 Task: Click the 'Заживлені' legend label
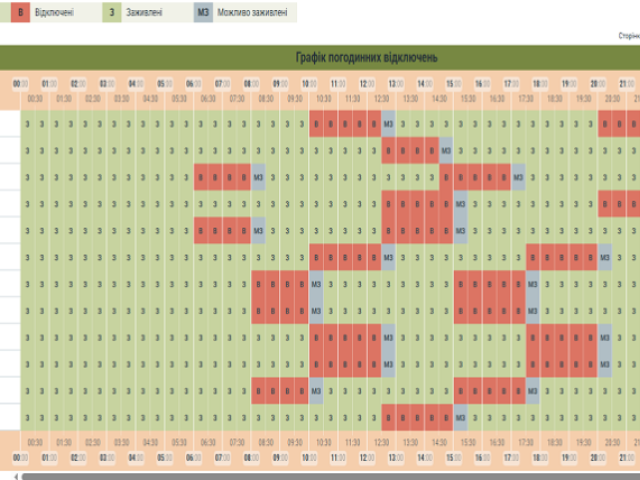[145, 14]
